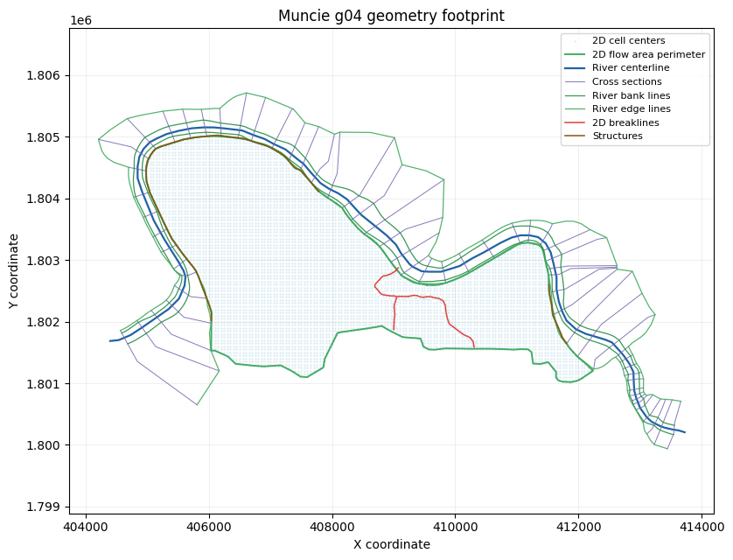Click the Structures legend label text
This screenshot has width=733, height=560.
click(x=617, y=136)
